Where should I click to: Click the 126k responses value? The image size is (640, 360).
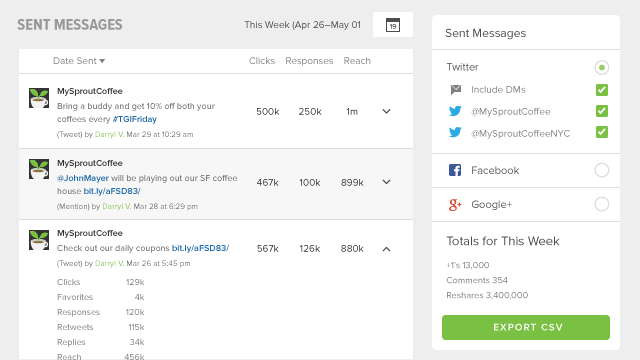(310, 249)
